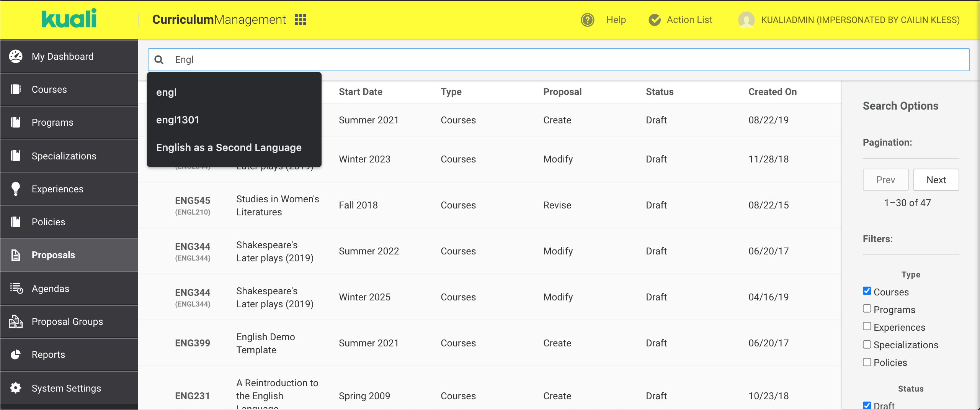Enable the Programs type filter
The image size is (980, 410).
[x=867, y=308]
